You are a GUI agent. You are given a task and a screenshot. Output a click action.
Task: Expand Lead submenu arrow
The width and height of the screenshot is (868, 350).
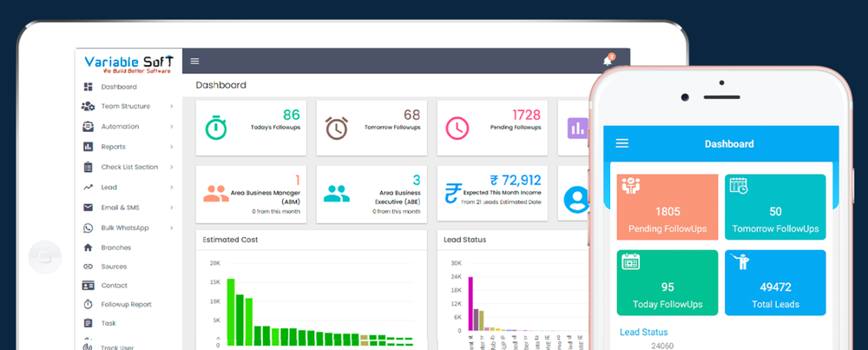click(x=172, y=188)
